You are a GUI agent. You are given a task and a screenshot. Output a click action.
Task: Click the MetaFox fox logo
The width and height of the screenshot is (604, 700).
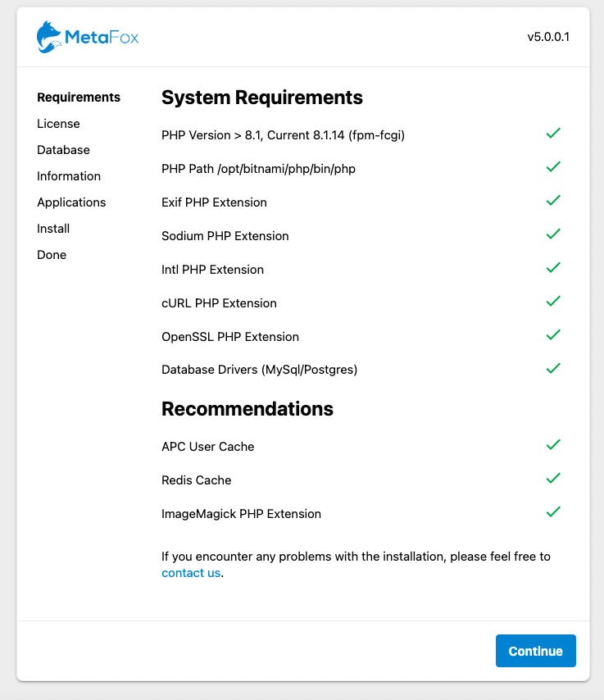coord(49,37)
